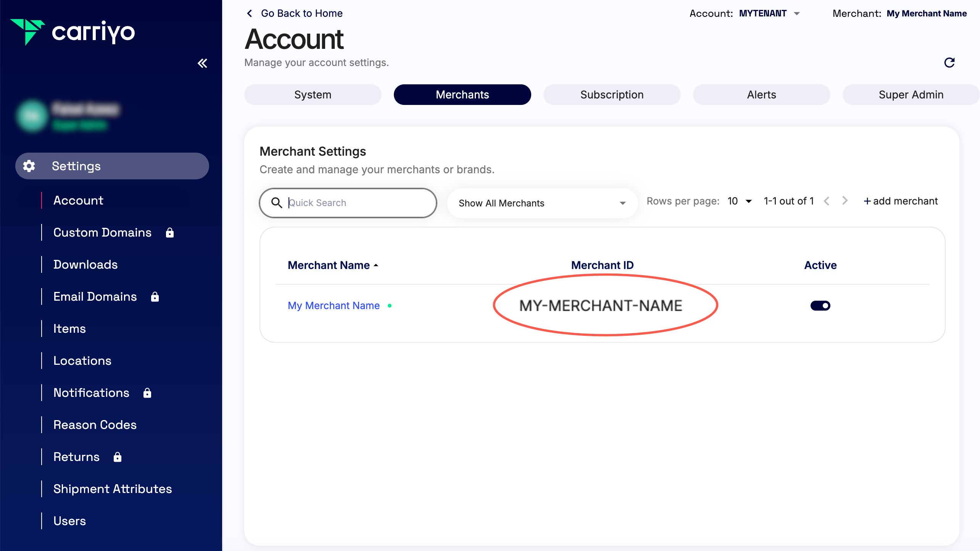Click the refresh/reload icon top right
The image size is (980, 551).
click(x=950, y=63)
